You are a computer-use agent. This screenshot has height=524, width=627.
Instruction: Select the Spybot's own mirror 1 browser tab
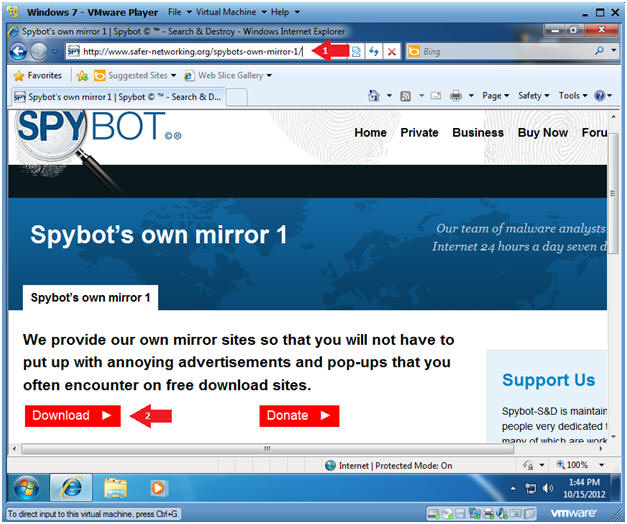pyautogui.click(x=118, y=97)
